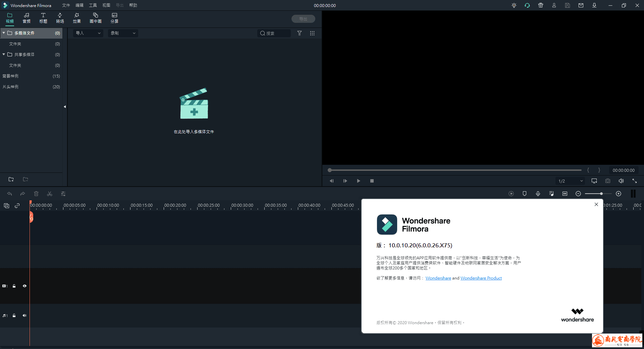Click the add track manager icon
The image size is (644, 349).
[6, 206]
